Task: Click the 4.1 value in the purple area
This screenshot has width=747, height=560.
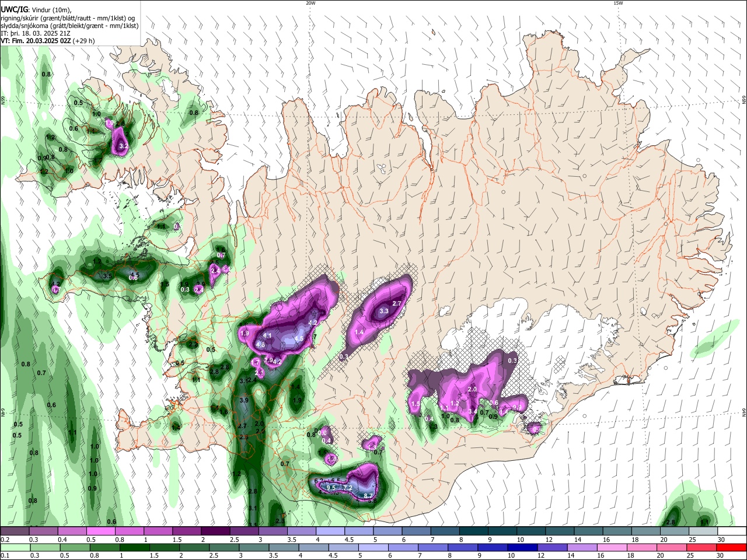Action: tap(268, 335)
